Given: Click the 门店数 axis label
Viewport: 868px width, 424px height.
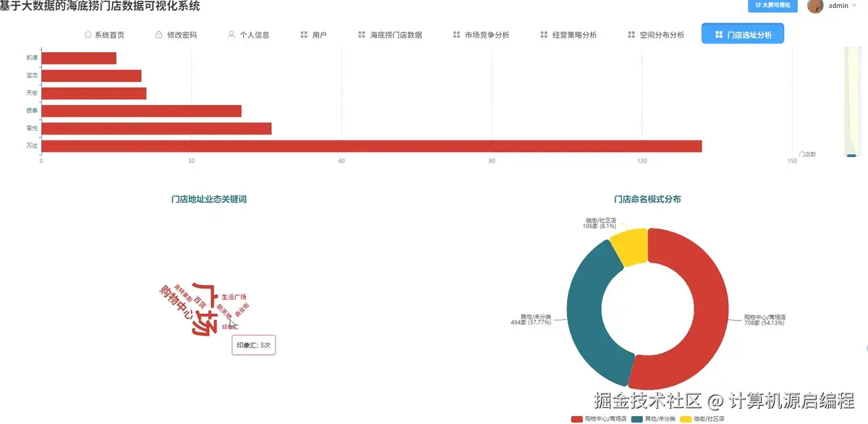Looking at the screenshot, I should click(x=807, y=154).
